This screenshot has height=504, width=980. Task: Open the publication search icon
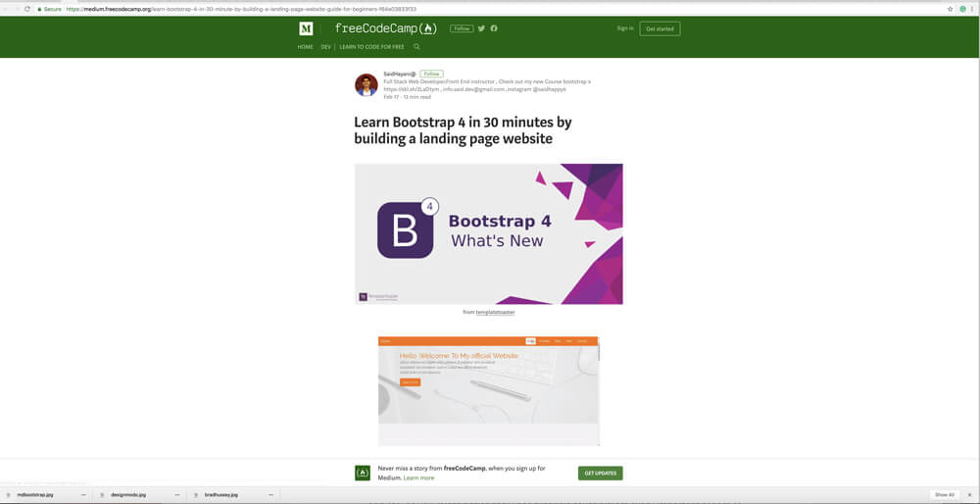[416, 47]
